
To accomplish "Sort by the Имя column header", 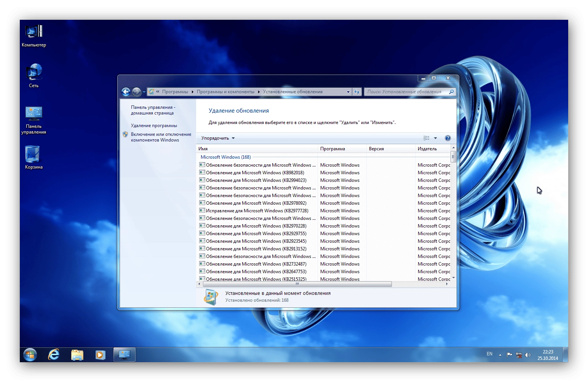I will 257,149.
